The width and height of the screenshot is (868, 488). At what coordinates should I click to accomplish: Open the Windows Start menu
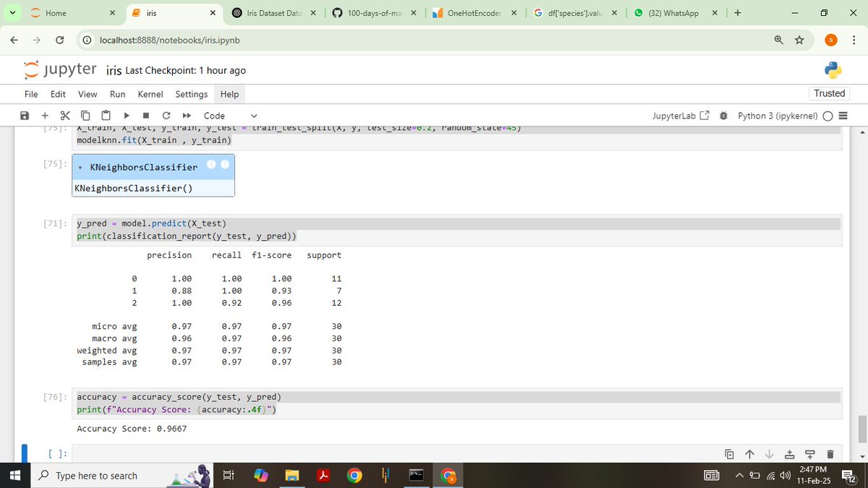[x=14, y=475]
